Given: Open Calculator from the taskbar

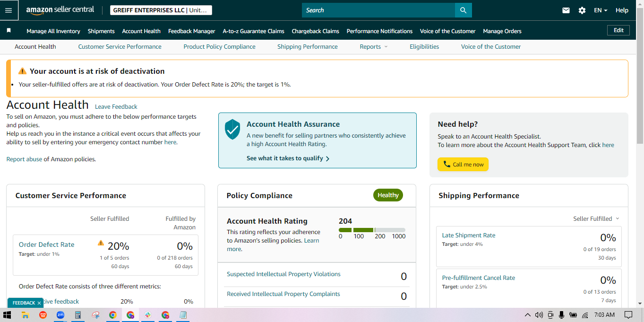Looking at the screenshot, I should pyautogui.click(x=78, y=315).
